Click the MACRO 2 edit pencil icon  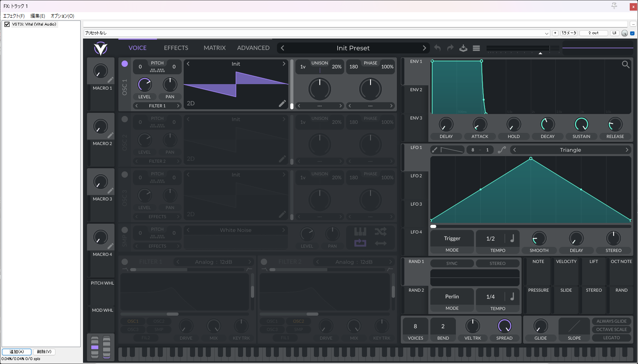111,135
